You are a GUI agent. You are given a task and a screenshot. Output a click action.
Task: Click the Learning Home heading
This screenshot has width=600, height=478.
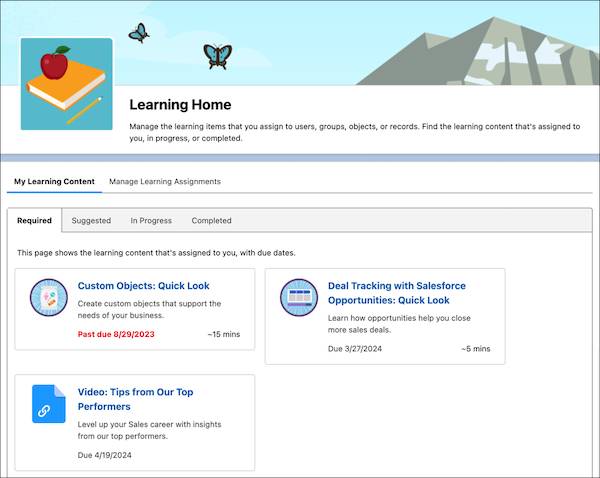[x=180, y=104]
